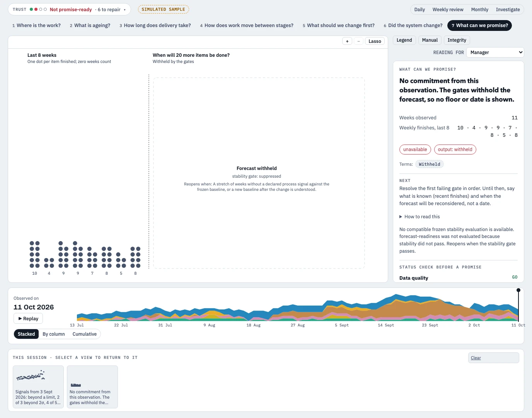Click the timeline marker at 11 Oct
This screenshot has width=532, height=418.
click(x=518, y=290)
